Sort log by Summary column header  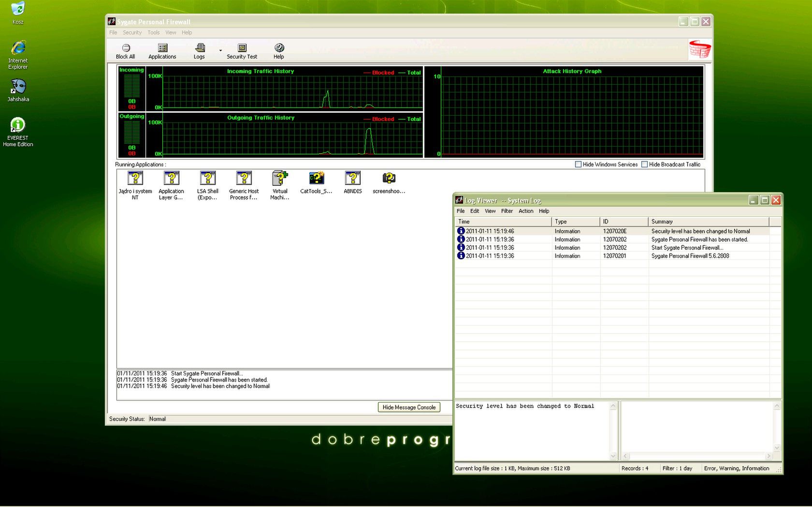click(x=709, y=222)
